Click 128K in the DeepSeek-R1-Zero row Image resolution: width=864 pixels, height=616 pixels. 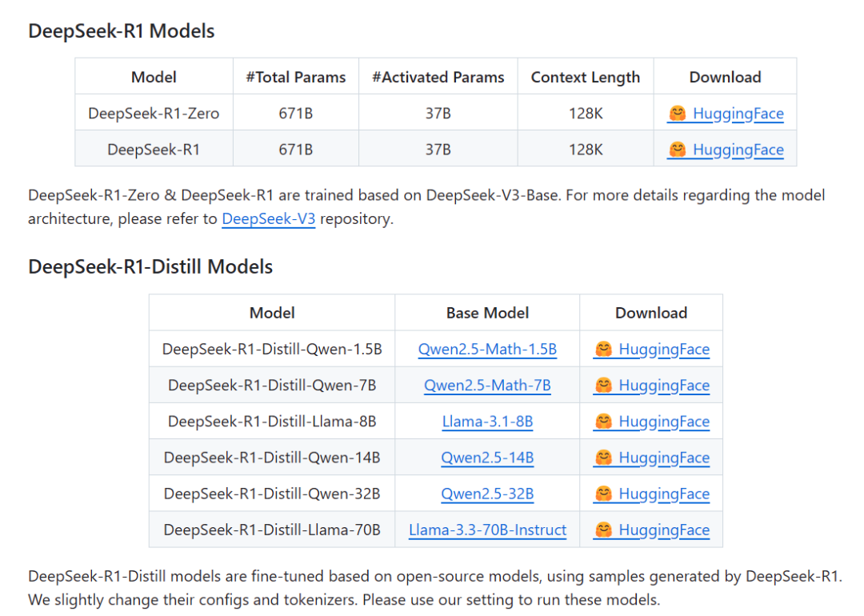coord(585,114)
